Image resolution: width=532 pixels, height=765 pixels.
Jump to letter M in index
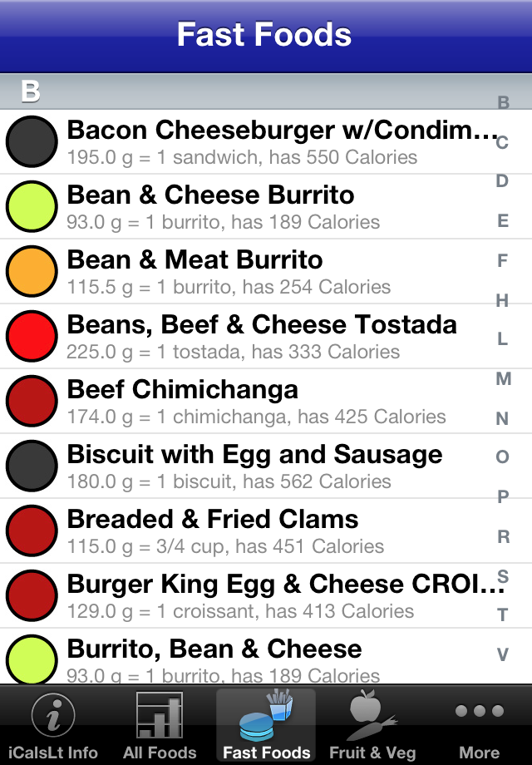503,379
